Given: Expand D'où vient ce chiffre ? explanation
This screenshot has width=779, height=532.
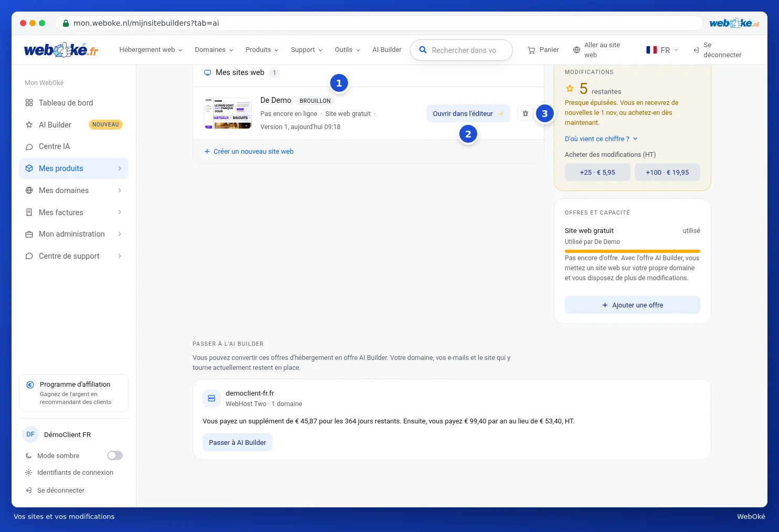Looking at the screenshot, I should (x=601, y=139).
